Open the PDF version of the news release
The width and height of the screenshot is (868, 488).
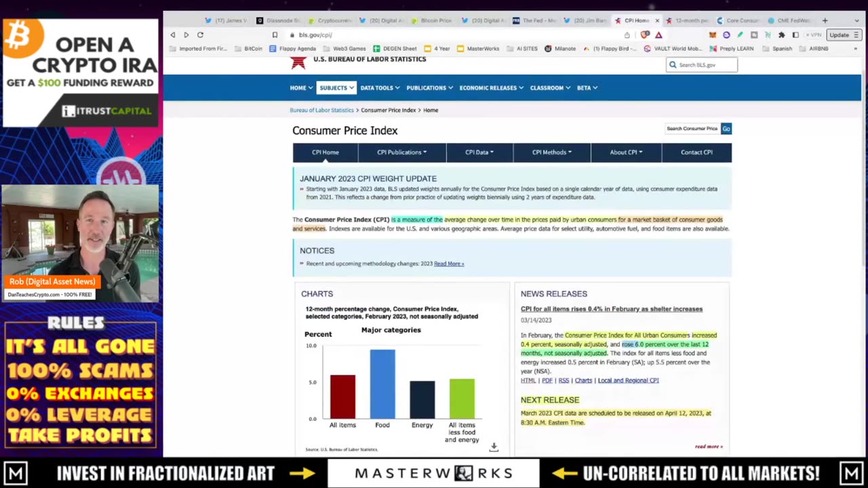click(547, 380)
